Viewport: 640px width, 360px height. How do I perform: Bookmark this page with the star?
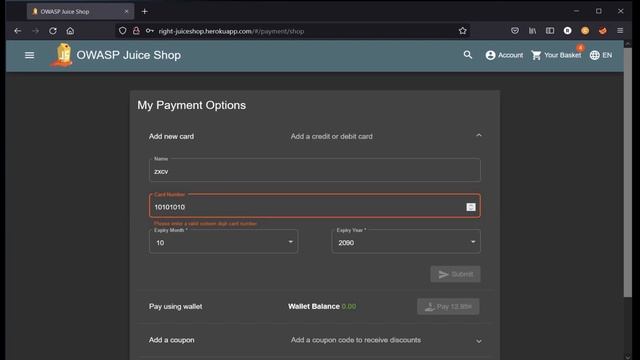click(462, 31)
